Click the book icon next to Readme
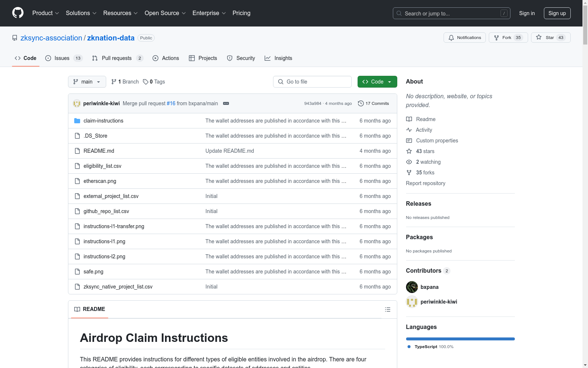This screenshot has height=368, width=588. tap(409, 119)
